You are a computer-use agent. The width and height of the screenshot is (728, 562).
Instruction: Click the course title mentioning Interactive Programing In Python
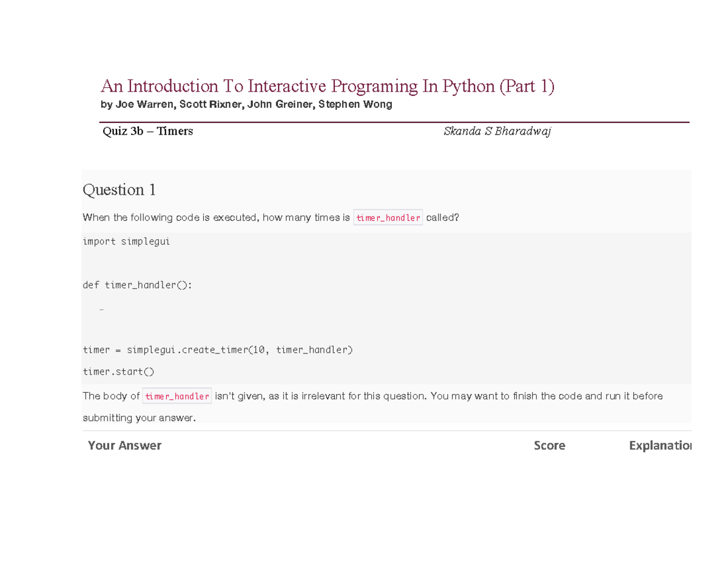pyautogui.click(x=327, y=87)
